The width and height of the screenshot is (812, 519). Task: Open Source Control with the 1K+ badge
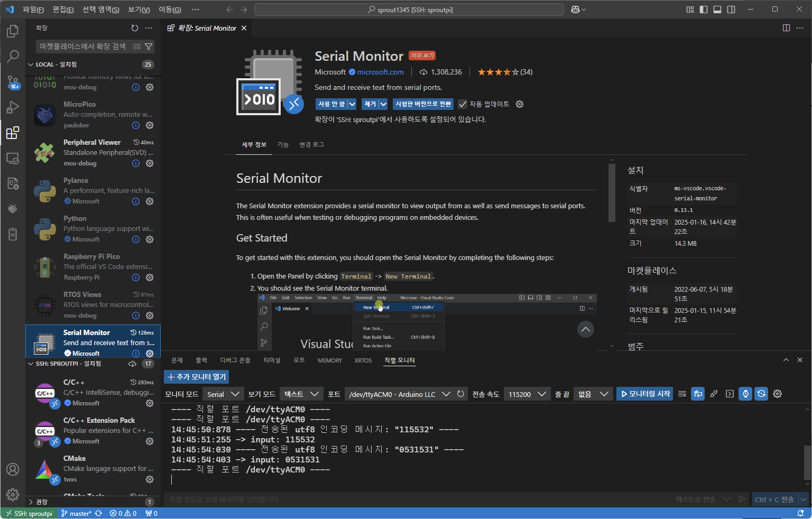tap(13, 82)
